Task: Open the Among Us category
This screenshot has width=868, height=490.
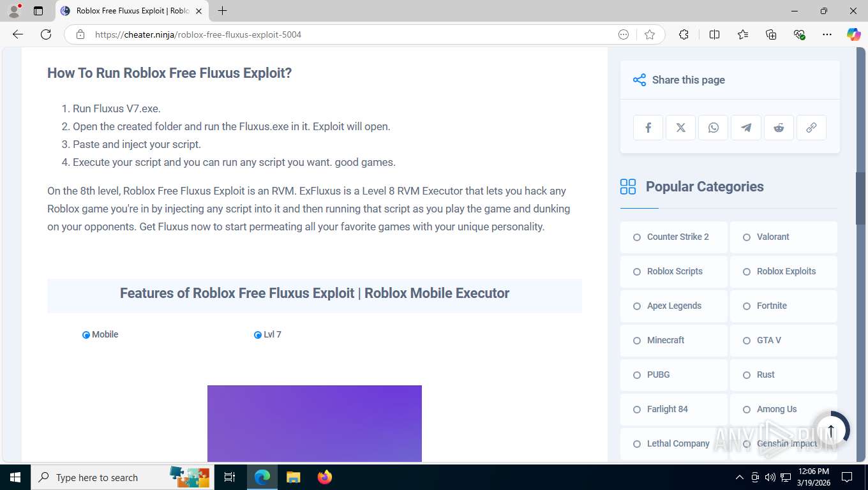Action: (x=784, y=409)
